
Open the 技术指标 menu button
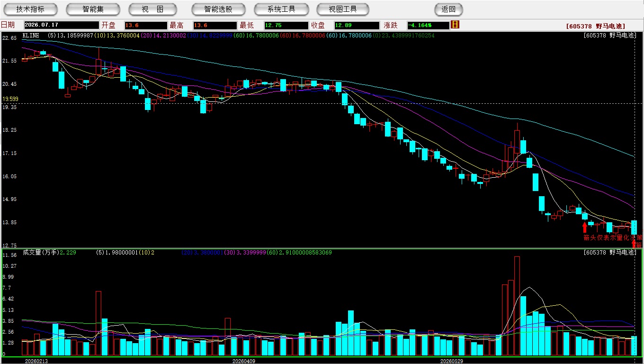click(x=30, y=9)
